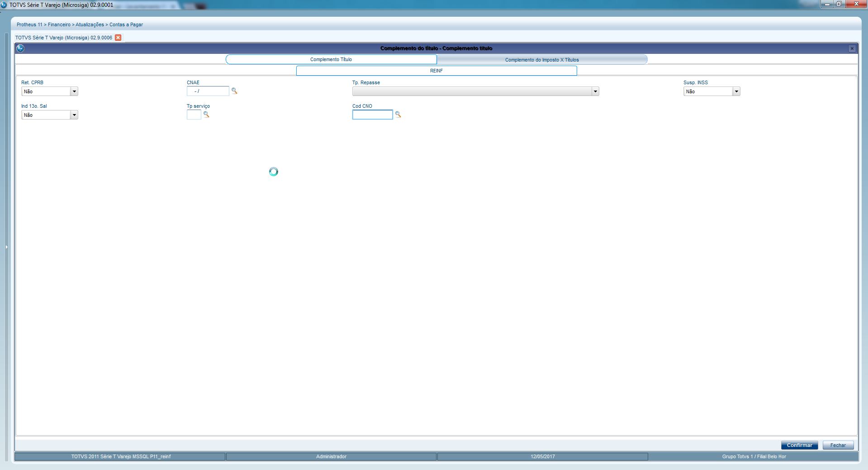Click the Grupo Totvs 1 / Filial status entry

[754, 456]
